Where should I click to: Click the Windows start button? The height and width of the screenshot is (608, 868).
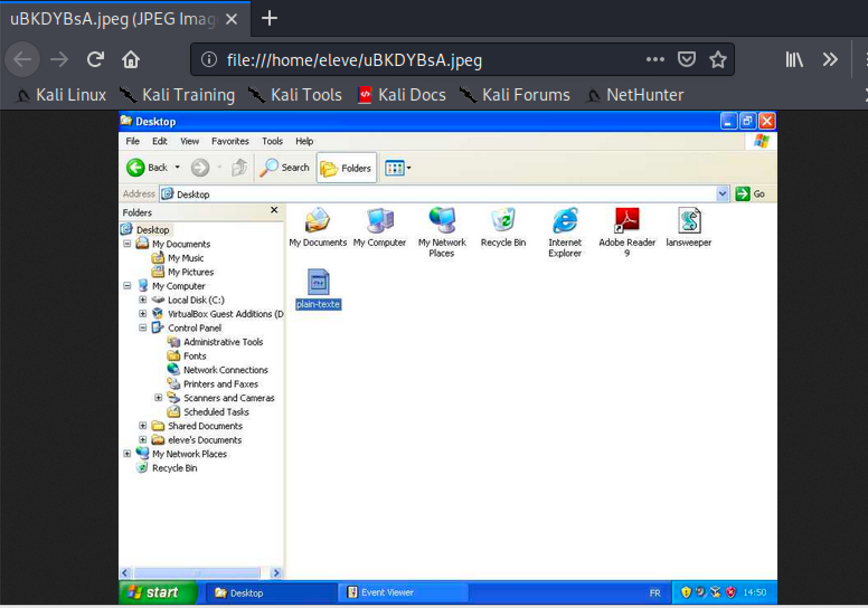[x=158, y=592]
